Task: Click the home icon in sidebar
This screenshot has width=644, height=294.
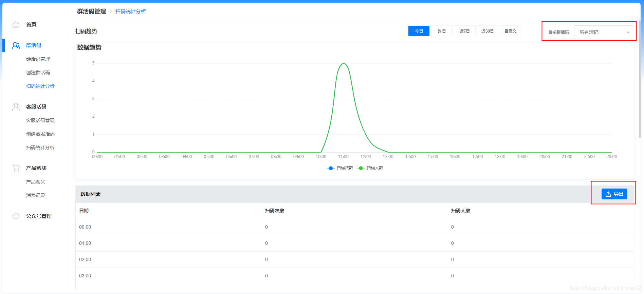Action: (x=16, y=25)
